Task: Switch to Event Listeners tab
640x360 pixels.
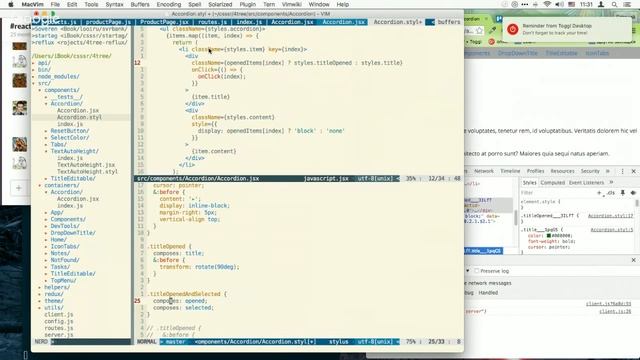Action: click(x=587, y=182)
